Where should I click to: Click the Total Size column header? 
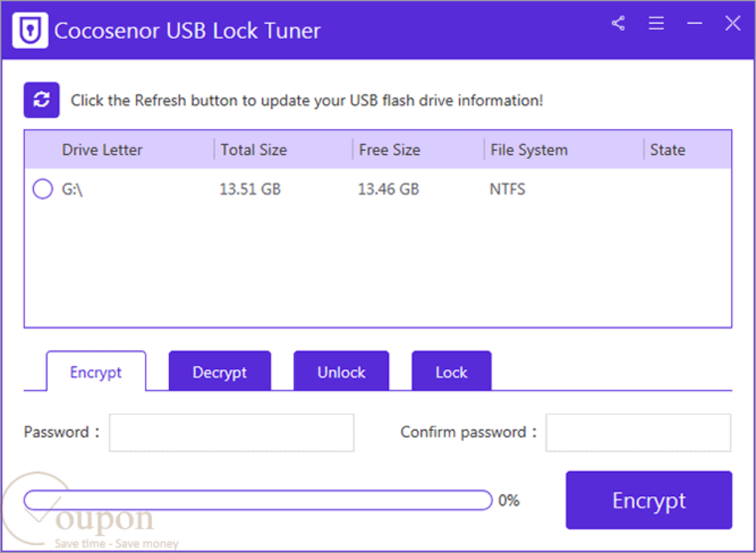point(254,150)
